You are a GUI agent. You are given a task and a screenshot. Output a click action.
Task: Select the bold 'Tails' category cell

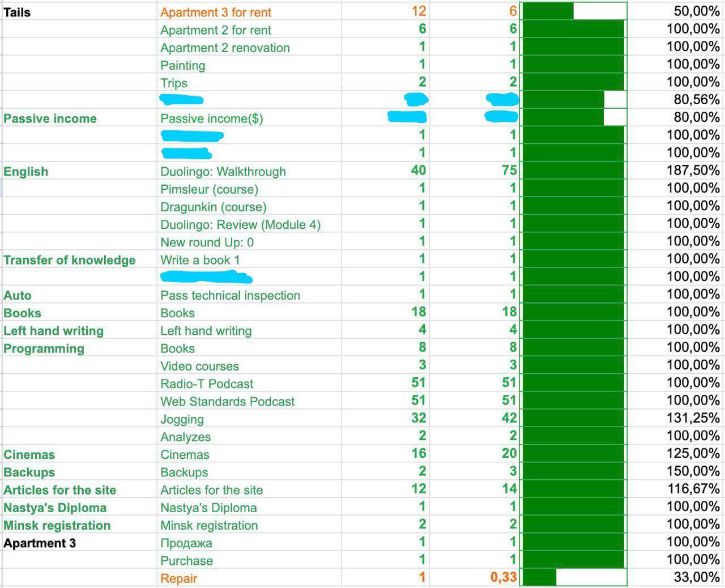pos(79,12)
